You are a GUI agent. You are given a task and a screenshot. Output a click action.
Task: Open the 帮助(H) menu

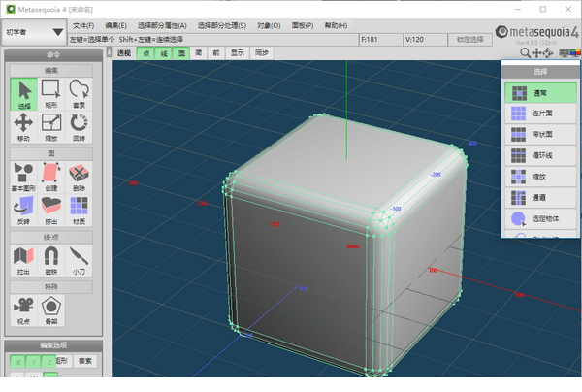click(x=335, y=25)
